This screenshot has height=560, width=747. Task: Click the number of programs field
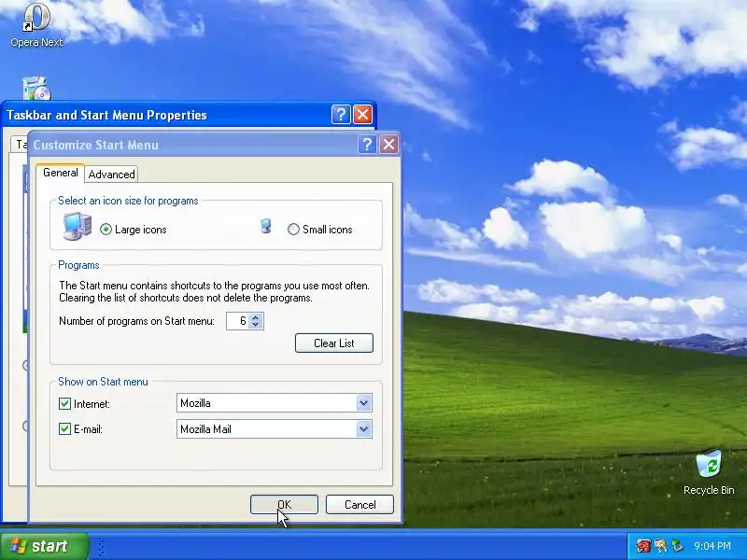[x=237, y=321]
